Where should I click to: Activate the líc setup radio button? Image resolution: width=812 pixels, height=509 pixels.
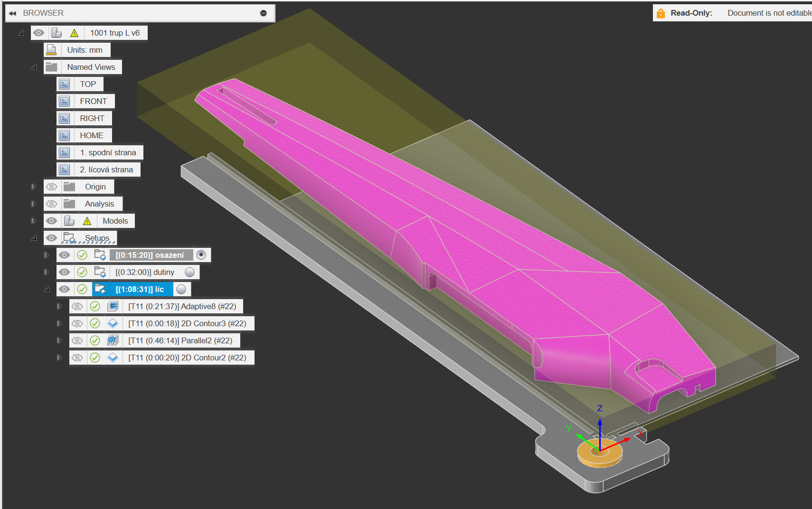(181, 289)
